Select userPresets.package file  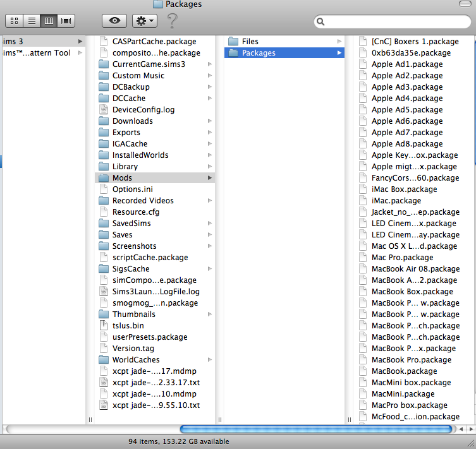[x=150, y=337]
